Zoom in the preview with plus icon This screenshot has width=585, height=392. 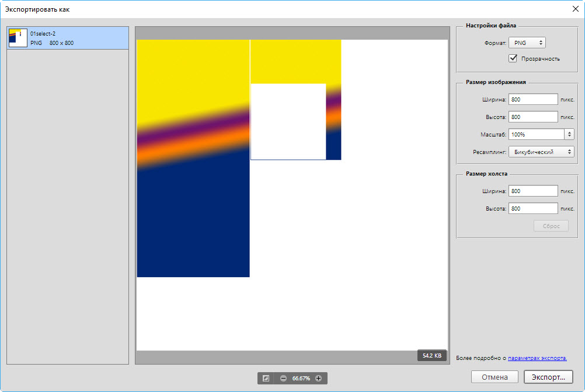click(x=319, y=378)
